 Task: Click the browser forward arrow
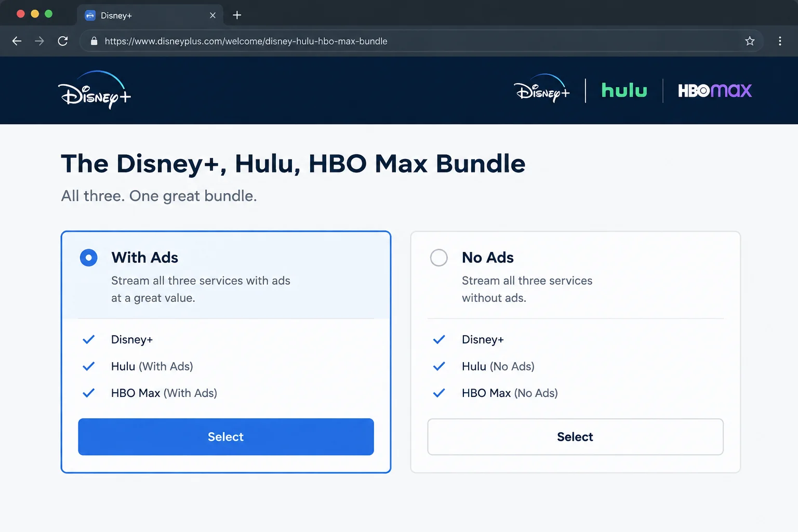tap(39, 41)
